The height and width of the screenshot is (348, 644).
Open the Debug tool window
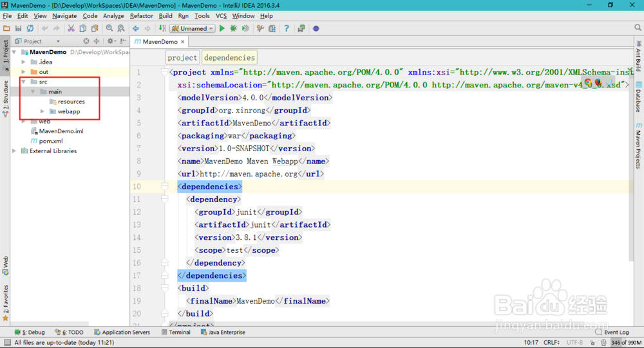(x=30, y=333)
